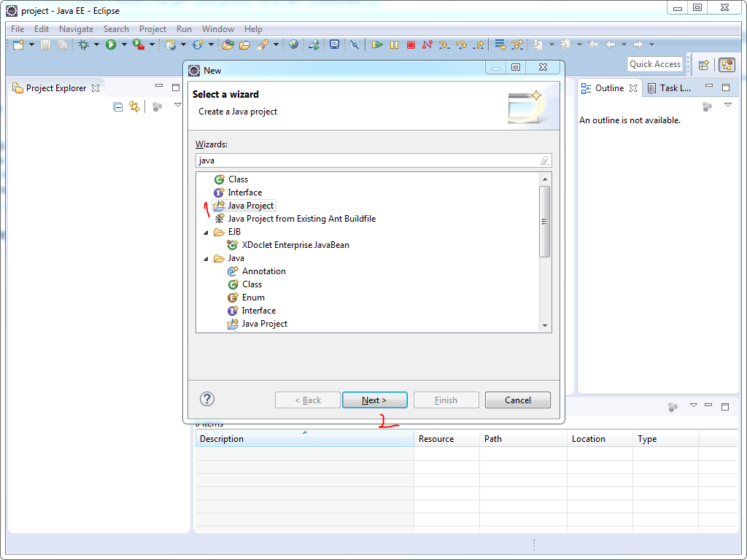Open the dropdown arrow next to New
The height and width of the screenshot is (560, 747).
pos(31,44)
